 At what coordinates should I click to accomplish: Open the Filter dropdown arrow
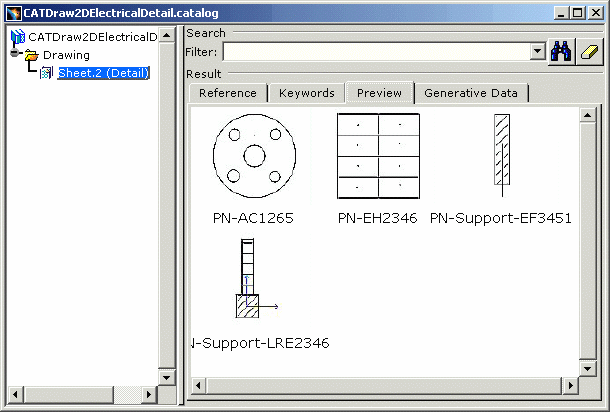click(538, 51)
